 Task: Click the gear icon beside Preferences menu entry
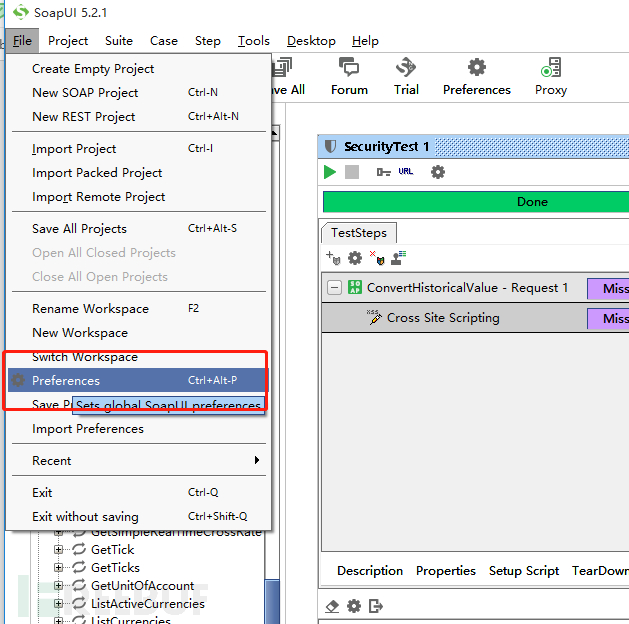(x=18, y=380)
